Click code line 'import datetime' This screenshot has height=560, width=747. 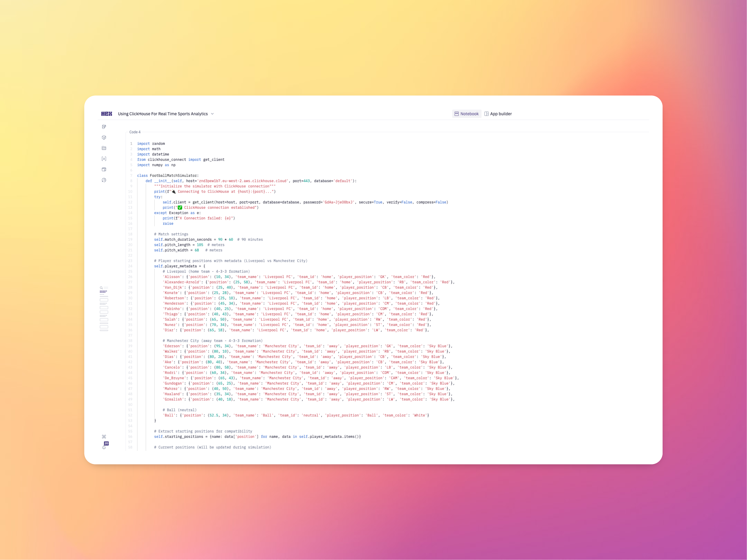coord(153,154)
